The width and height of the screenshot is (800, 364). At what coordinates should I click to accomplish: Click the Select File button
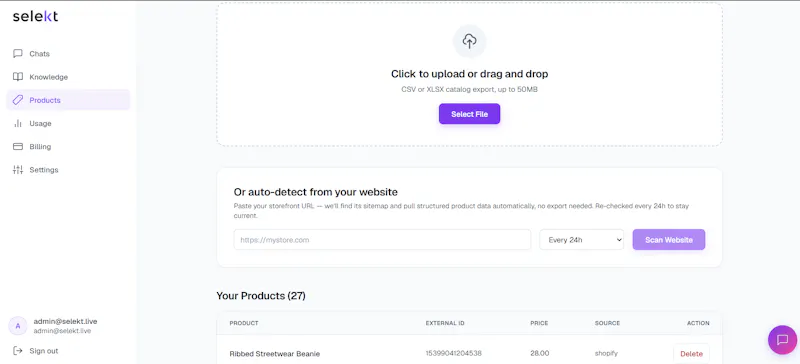(469, 114)
